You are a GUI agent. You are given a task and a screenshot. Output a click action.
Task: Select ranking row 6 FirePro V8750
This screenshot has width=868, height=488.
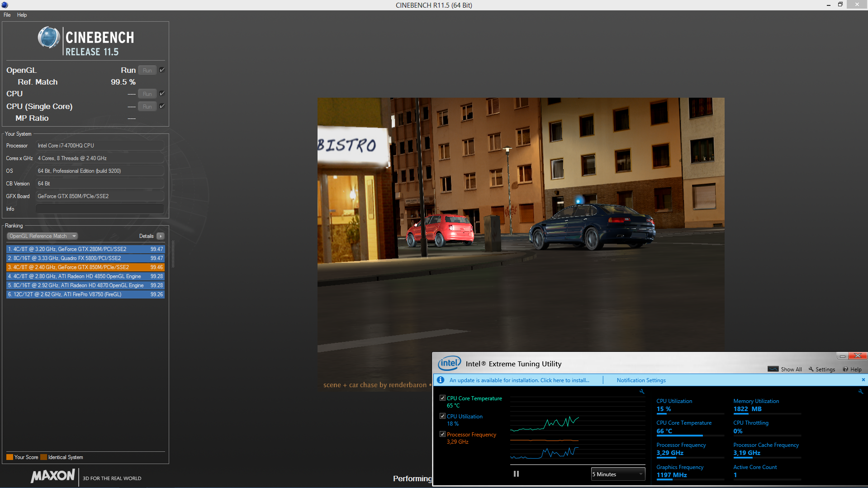85,294
